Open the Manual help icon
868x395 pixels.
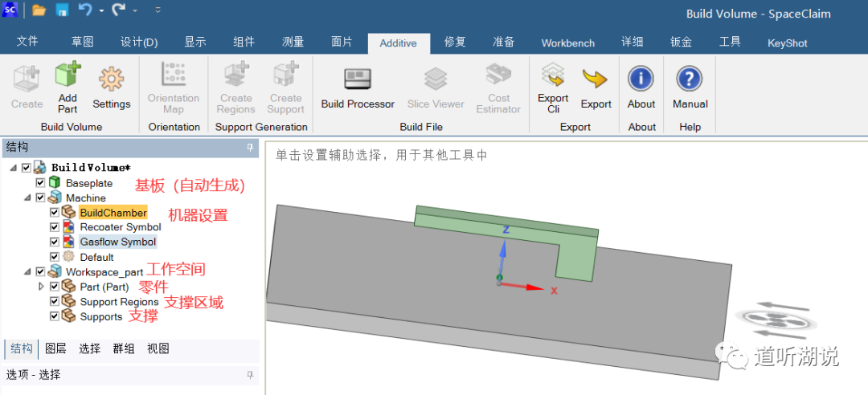690,79
